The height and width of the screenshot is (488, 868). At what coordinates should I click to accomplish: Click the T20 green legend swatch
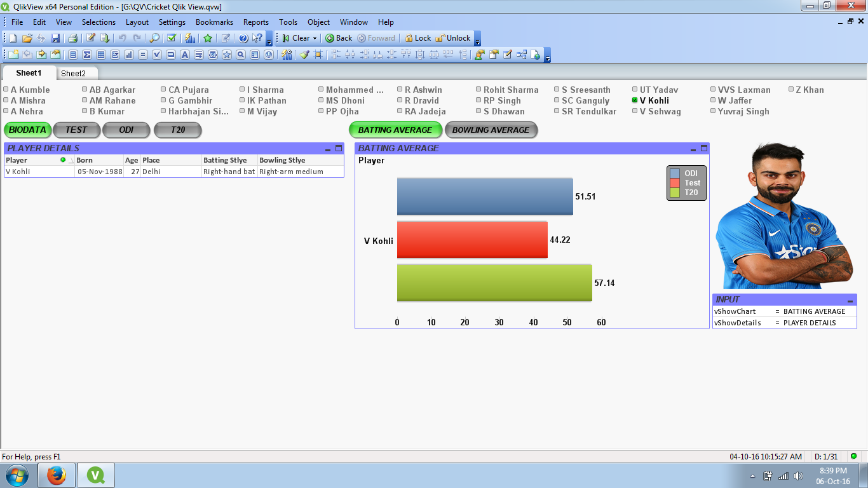tap(675, 192)
